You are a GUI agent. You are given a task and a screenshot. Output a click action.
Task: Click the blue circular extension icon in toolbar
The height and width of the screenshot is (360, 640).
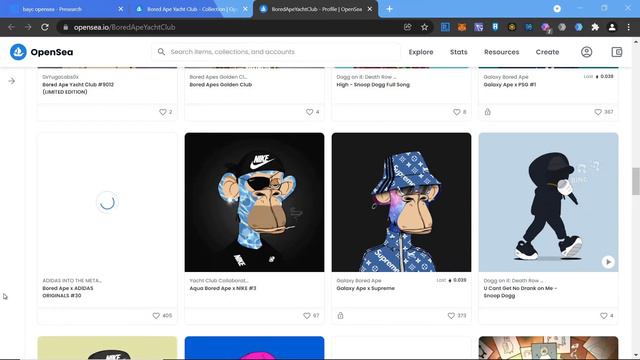pos(578,27)
